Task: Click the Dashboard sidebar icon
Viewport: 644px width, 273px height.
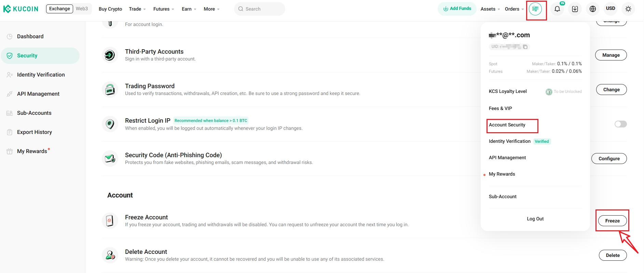Action: coord(10,37)
